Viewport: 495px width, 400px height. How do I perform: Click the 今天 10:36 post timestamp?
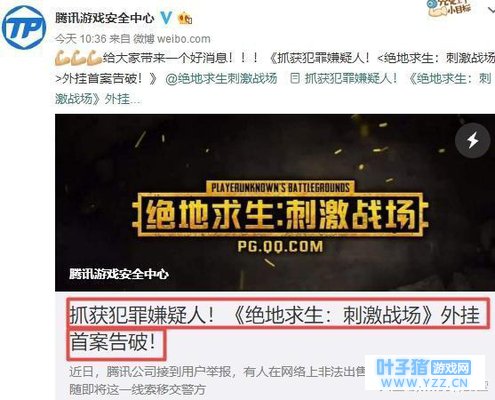(81, 39)
